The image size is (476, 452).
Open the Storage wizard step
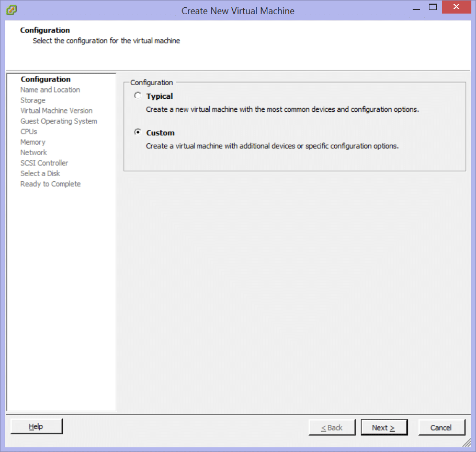(33, 100)
